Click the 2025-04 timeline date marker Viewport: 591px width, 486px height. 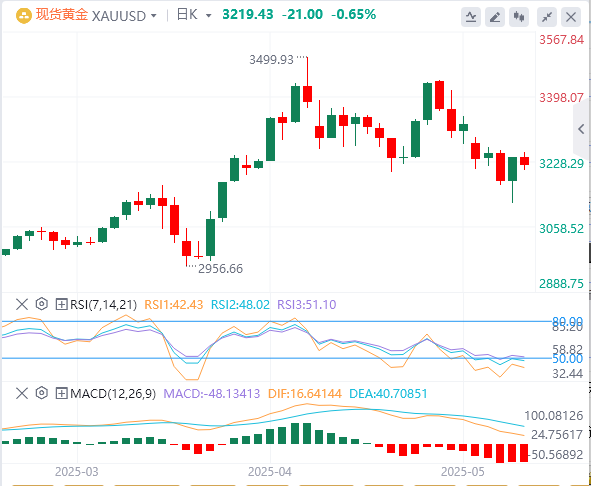coord(270,472)
